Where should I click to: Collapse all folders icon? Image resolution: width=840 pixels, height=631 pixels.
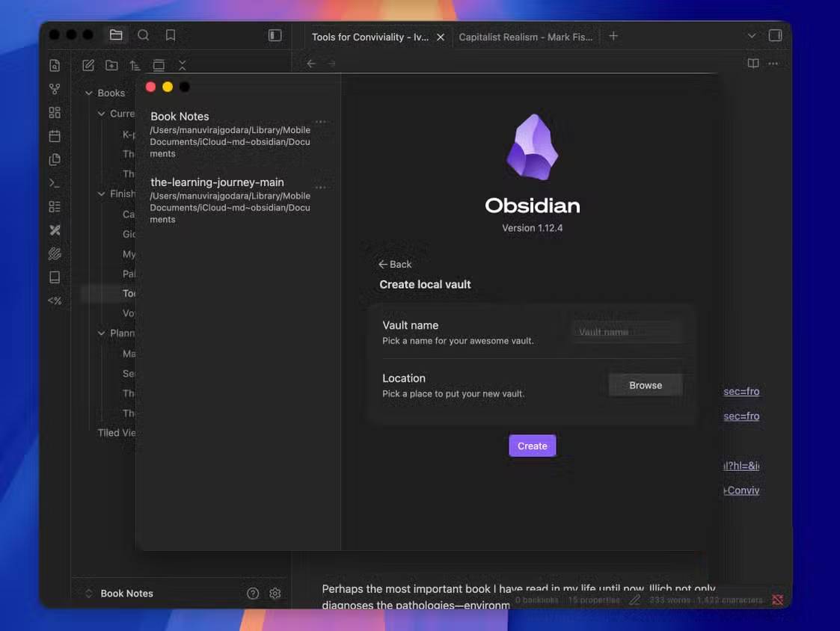coord(183,65)
